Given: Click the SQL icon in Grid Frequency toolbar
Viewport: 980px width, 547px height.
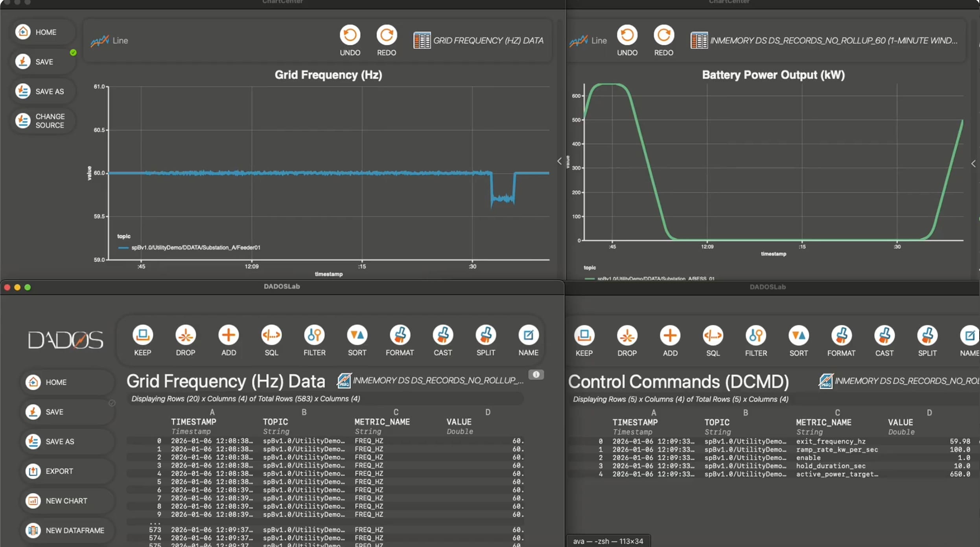Looking at the screenshot, I should 271,335.
